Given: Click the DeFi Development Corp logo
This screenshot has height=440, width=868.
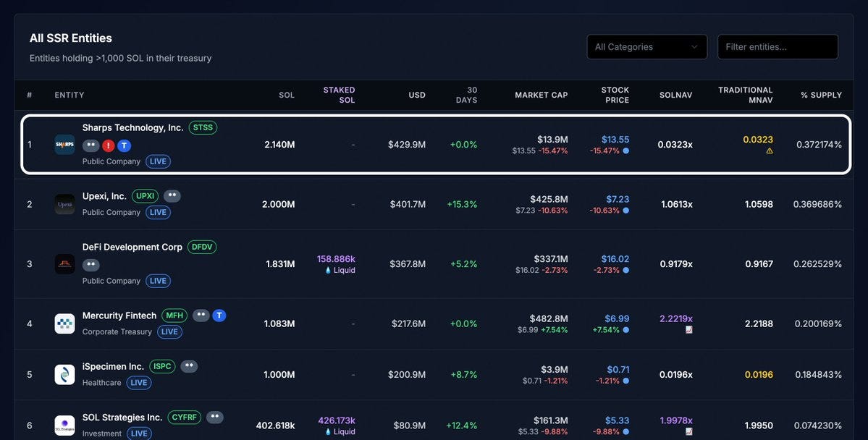Looking at the screenshot, I should tap(64, 264).
